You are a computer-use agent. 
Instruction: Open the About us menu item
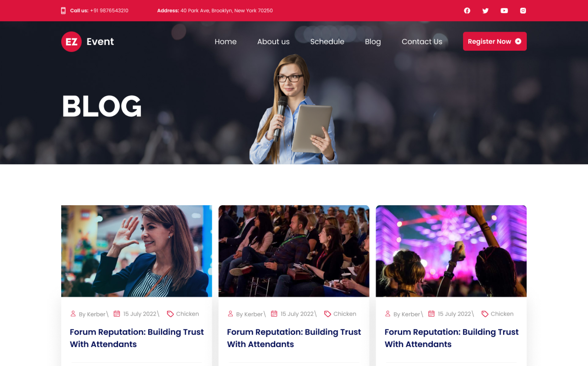(273, 41)
